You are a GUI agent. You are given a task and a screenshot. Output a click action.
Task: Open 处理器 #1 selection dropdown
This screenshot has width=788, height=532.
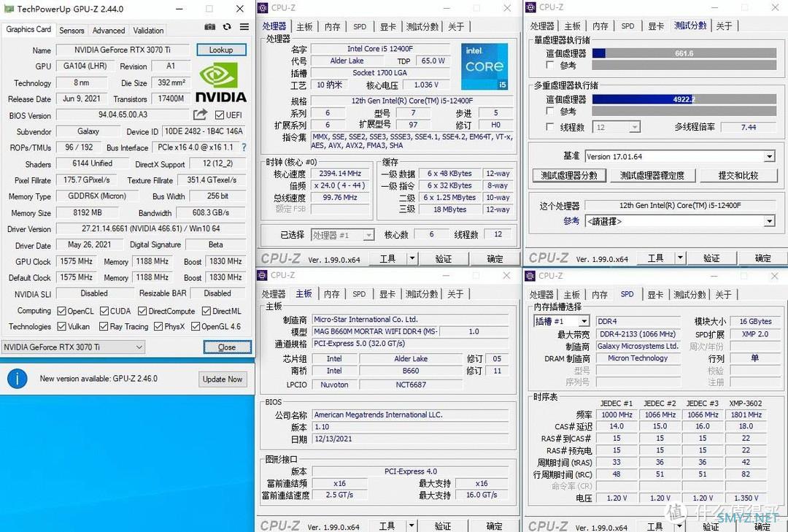[343, 235]
